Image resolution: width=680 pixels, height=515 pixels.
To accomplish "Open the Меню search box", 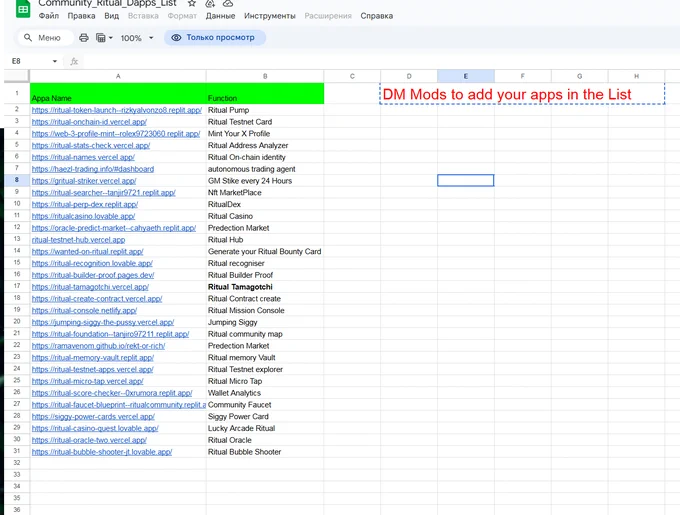I will coord(45,38).
